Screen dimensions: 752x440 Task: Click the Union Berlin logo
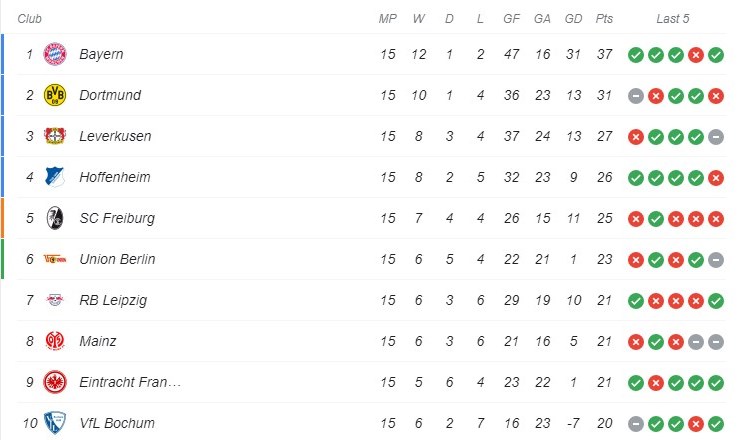tap(55, 259)
